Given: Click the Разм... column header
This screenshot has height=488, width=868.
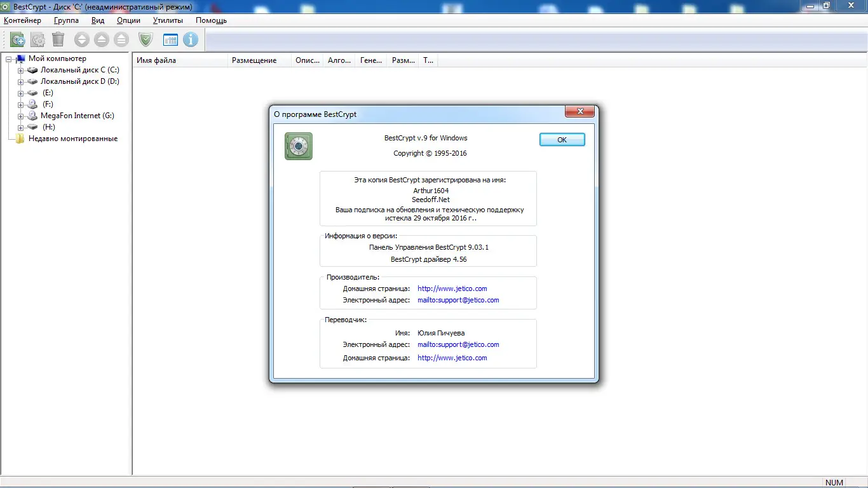Looking at the screenshot, I should (403, 60).
